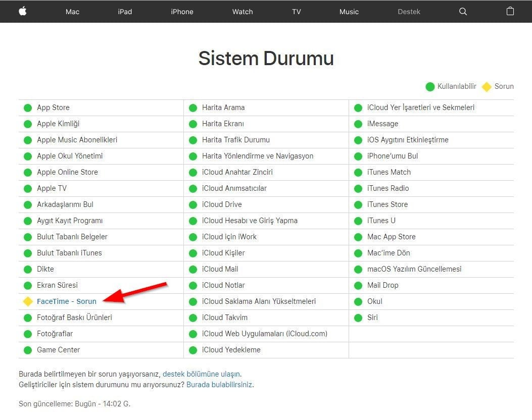Open the Music navigation item

click(x=349, y=12)
